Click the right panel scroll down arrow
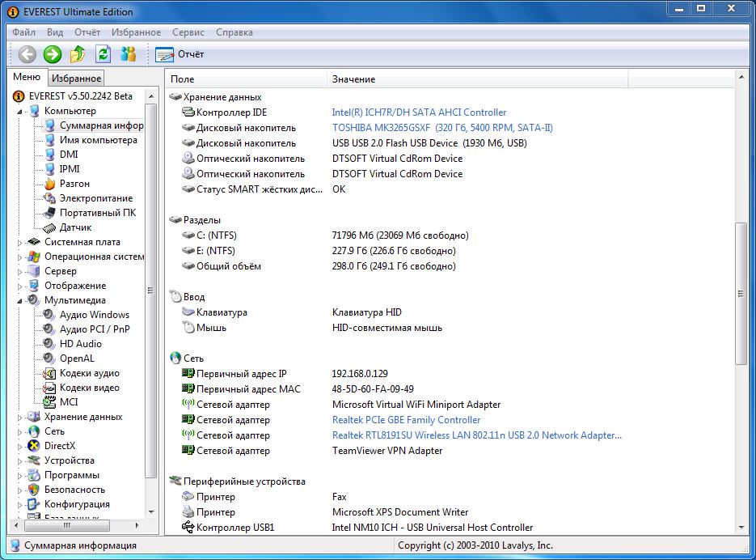Image resolution: width=756 pixels, height=560 pixels. pyautogui.click(x=741, y=527)
